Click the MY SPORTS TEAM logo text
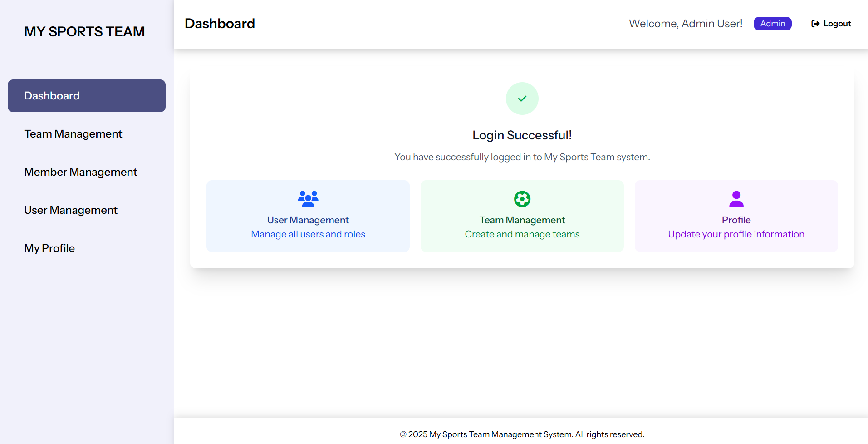868x444 pixels. click(x=84, y=31)
